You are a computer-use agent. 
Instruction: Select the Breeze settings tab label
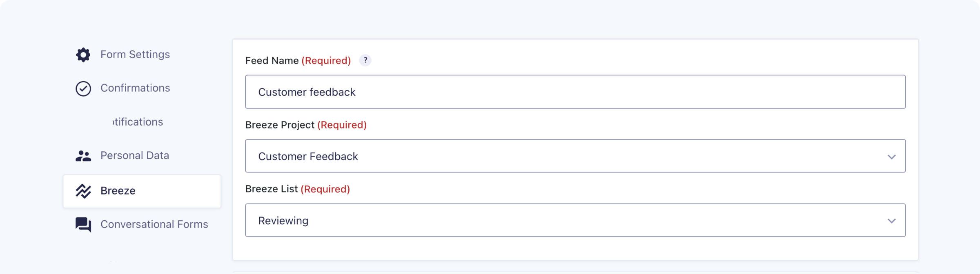tap(118, 191)
